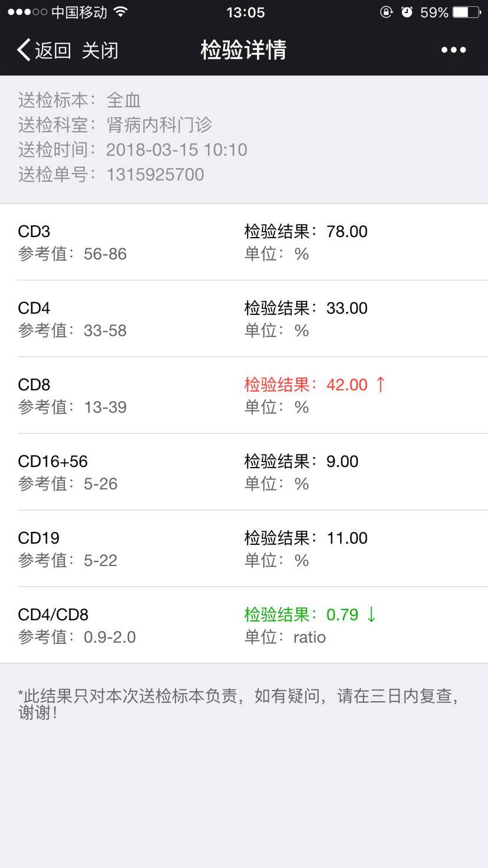The height and width of the screenshot is (868, 488).
Task: Tap the alarm clock status icon
Action: click(407, 12)
